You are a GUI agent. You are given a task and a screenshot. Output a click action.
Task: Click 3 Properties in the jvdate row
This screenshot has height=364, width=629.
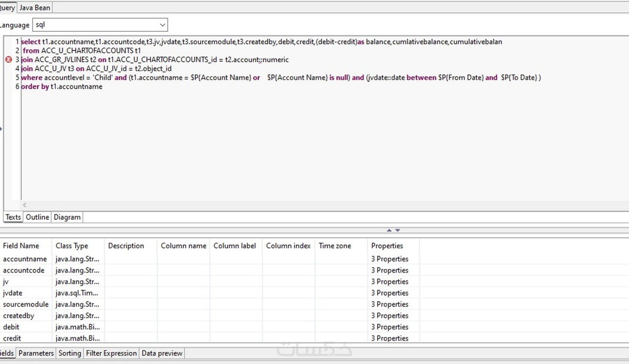(390, 293)
